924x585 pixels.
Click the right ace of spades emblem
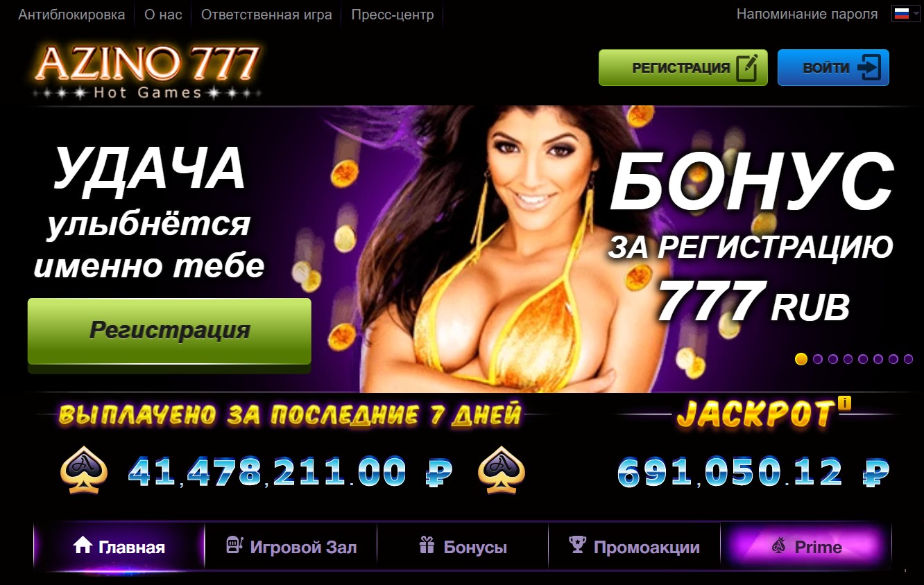(x=502, y=471)
